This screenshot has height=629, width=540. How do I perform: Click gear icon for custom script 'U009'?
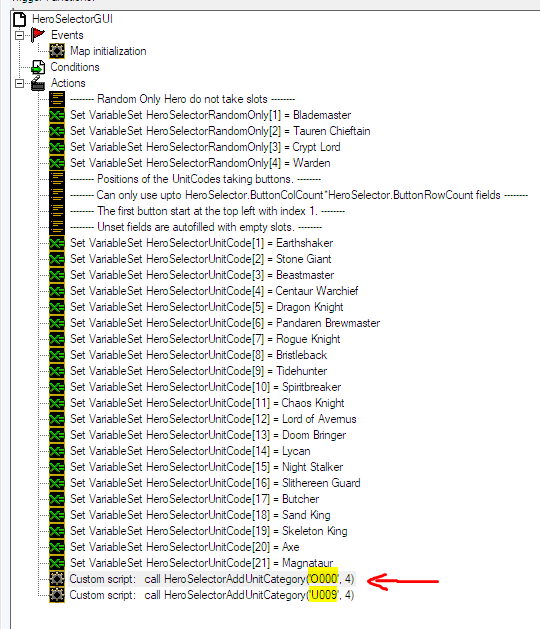tap(57, 595)
